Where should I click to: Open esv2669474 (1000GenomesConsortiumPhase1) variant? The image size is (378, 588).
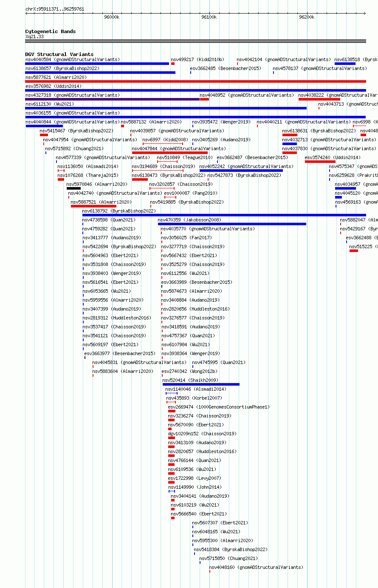219,407
